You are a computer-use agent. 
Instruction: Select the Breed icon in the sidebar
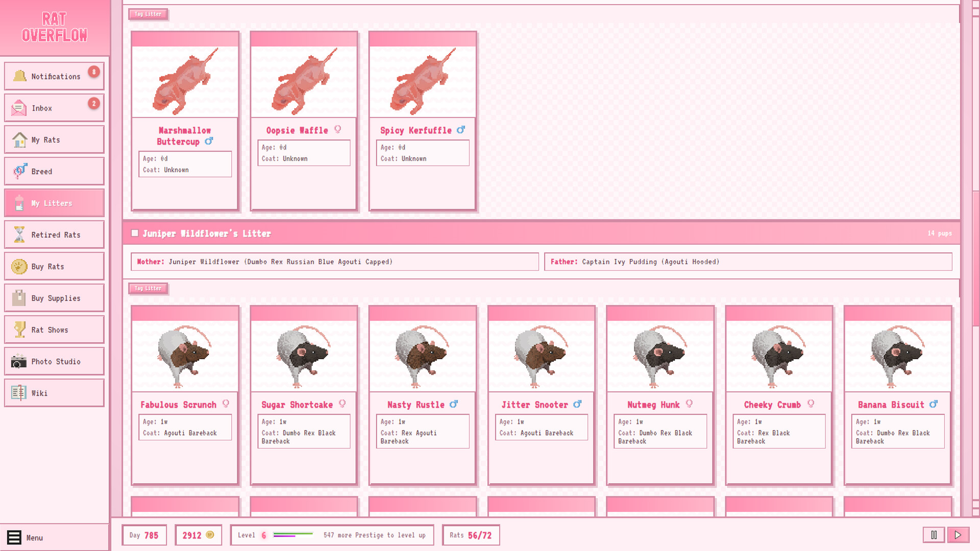coord(19,171)
